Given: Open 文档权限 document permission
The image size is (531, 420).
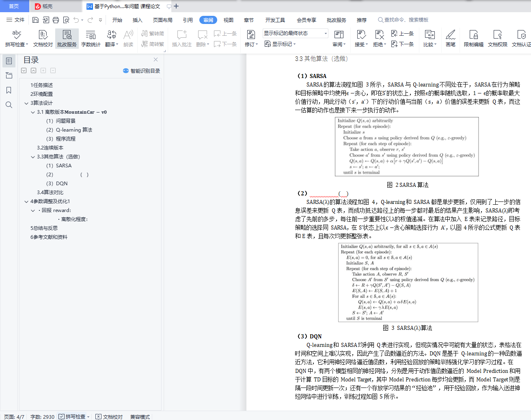Looking at the screenshot, I should (498, 39).
